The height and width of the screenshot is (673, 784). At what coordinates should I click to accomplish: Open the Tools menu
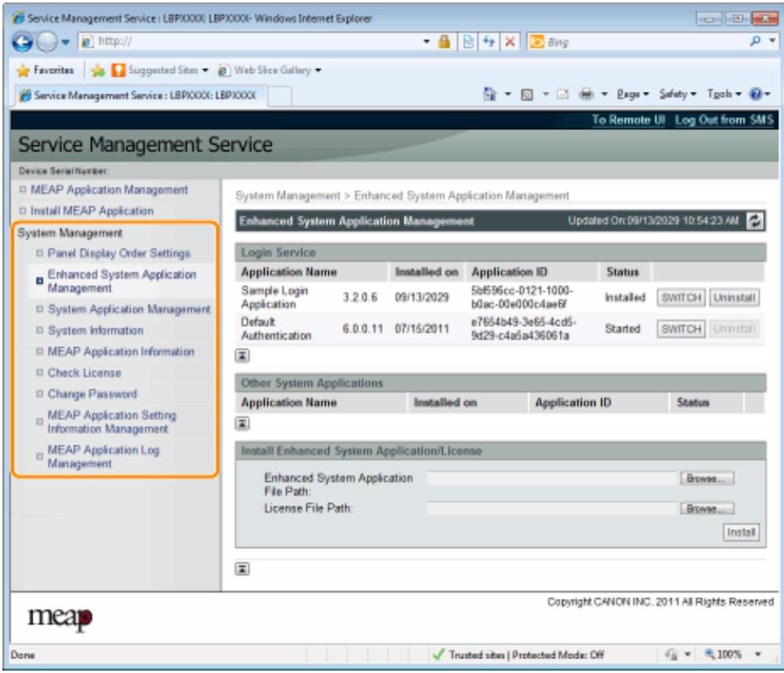(x=724, y=94)
